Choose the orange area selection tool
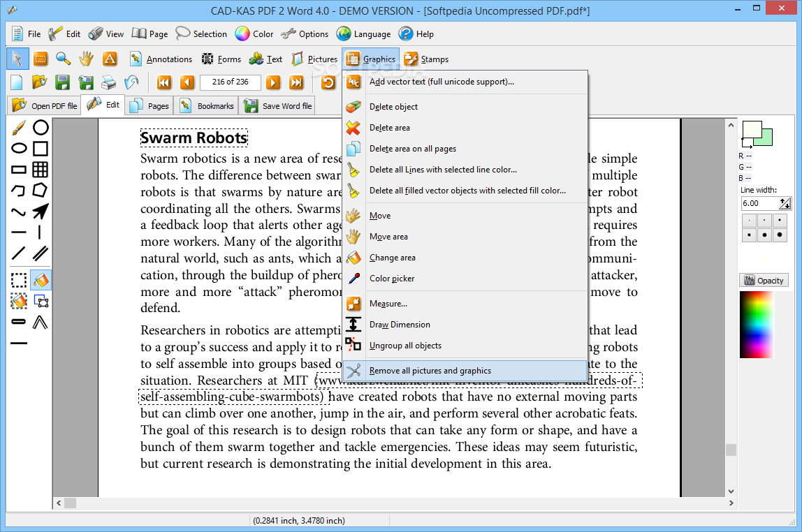Viewport: 802px width, 532px height. 41,59
